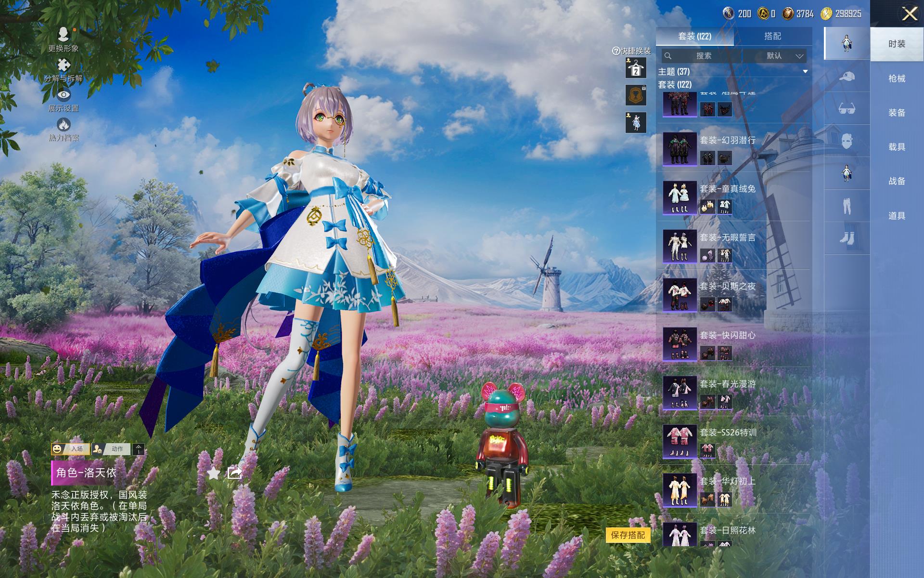Select the 套装-幻羽潜行 outfit thumbnail
The image size is (924, 578).
[680, 149]
